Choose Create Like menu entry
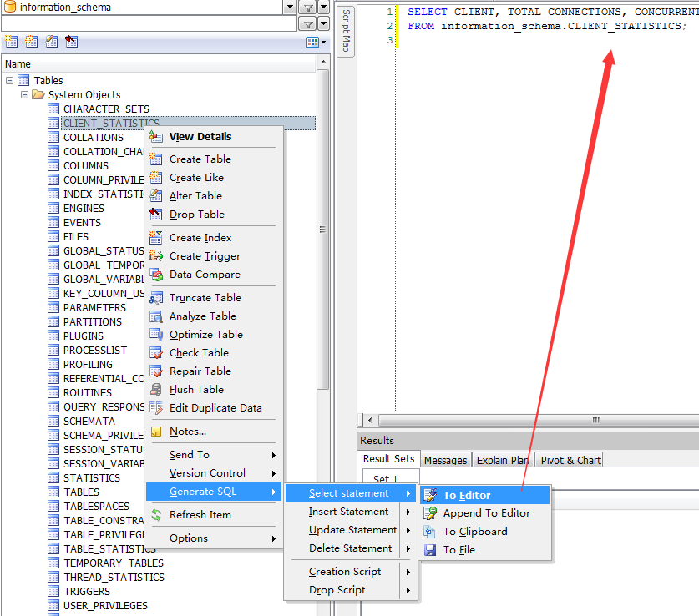The height and width of the screenshot is (616, 699). [213, 177]
